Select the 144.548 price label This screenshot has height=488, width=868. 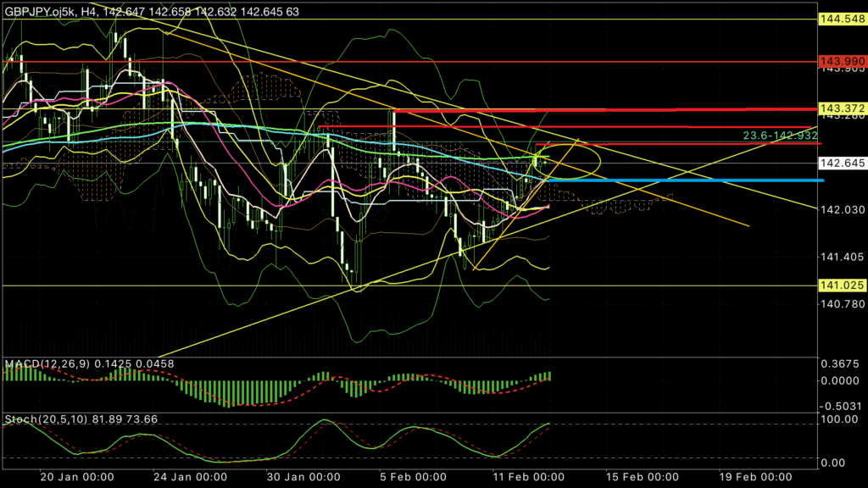point(843,19)
